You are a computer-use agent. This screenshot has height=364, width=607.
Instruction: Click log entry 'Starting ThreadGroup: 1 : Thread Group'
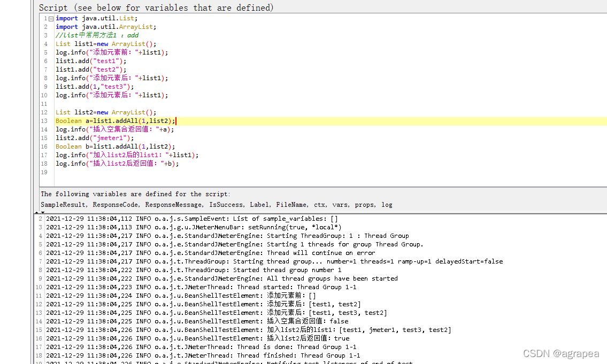click(227, 236)
